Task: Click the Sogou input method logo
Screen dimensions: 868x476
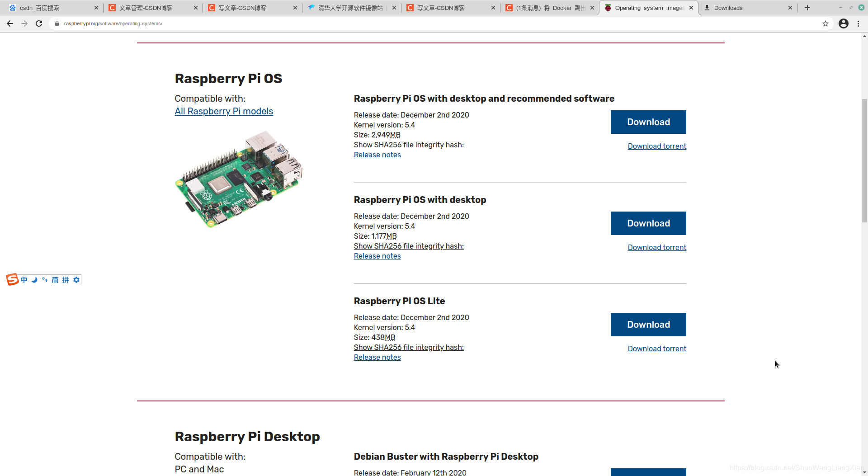Action: click(12, 280)
